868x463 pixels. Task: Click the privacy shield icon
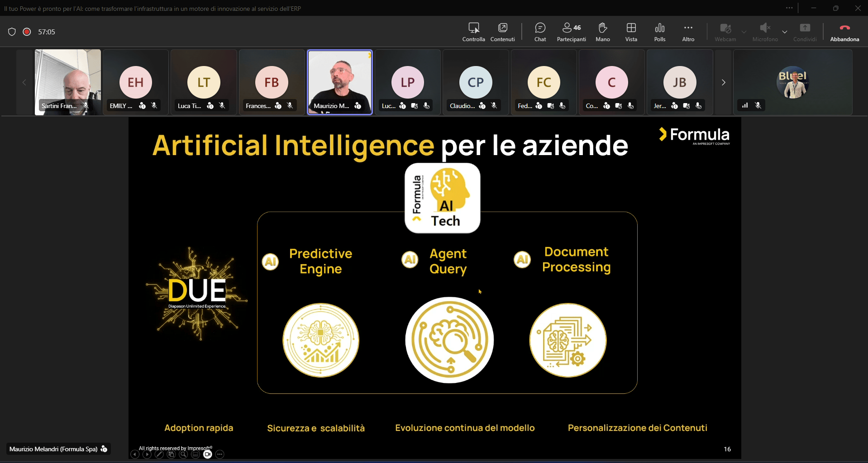coord(12,32)
